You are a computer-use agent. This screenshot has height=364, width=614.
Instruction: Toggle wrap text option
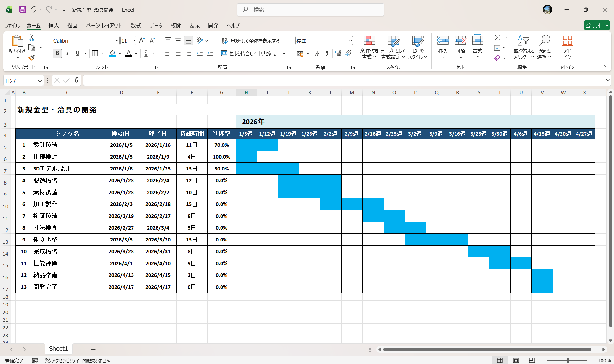[x=251, y=41]
